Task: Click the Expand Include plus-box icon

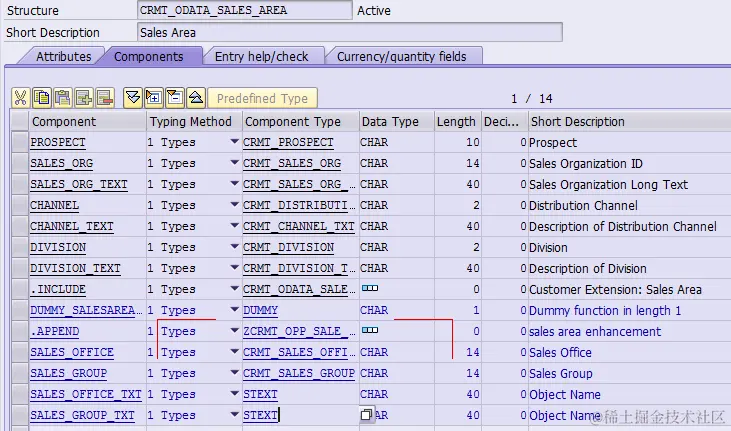Action: [x=154, y=98]
